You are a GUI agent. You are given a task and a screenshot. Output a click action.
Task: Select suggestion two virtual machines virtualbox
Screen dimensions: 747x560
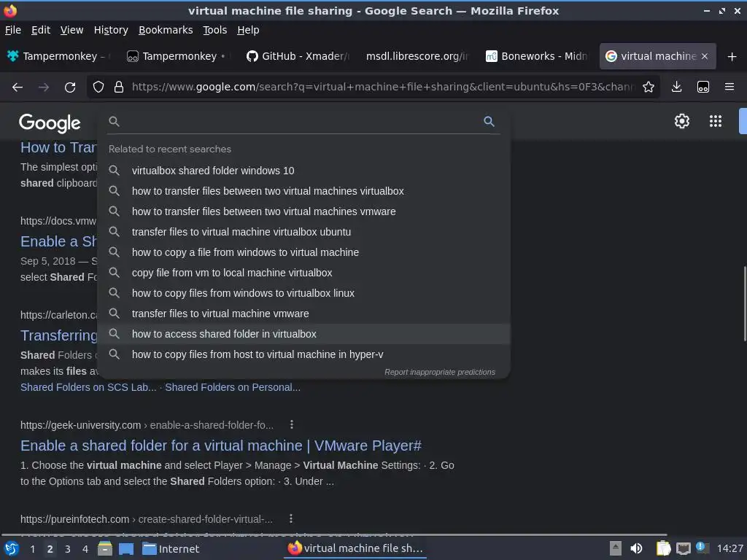tap(303, 191)
